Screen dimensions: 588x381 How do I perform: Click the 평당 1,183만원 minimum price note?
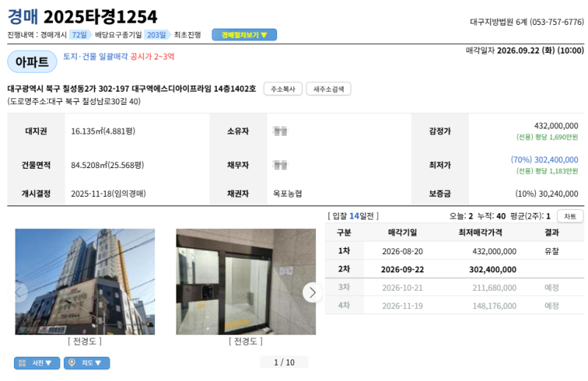(547, 171)
